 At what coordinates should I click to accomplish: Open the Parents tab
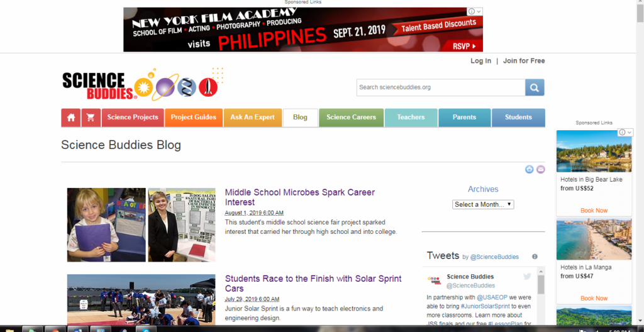pos(465,118)
